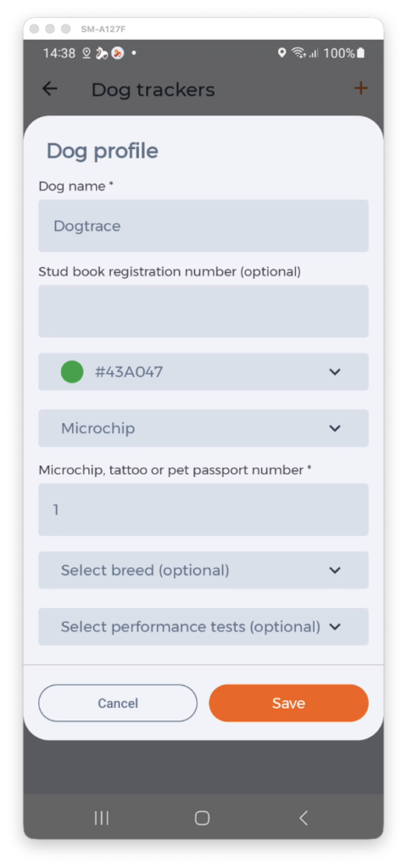Tap the Android recent apps icon
The width and height of the screenshot is (407, 868).
(102, 818)
